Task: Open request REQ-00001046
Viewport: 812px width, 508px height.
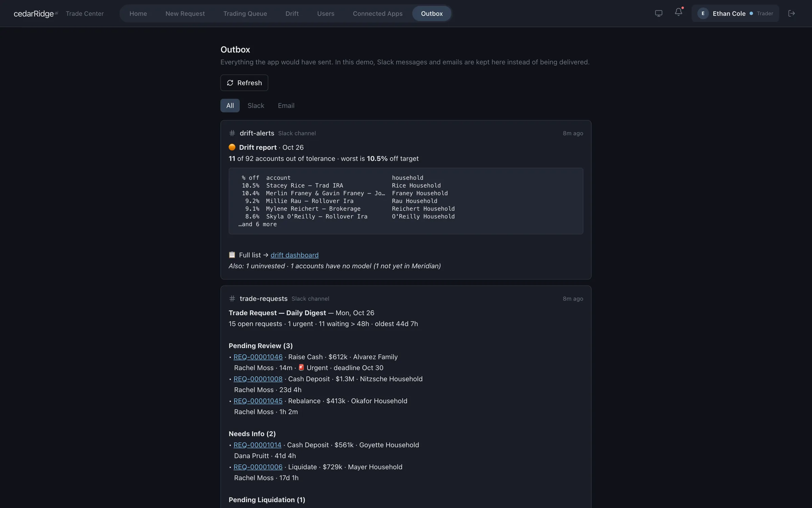Action: click(x=258, y=357)
